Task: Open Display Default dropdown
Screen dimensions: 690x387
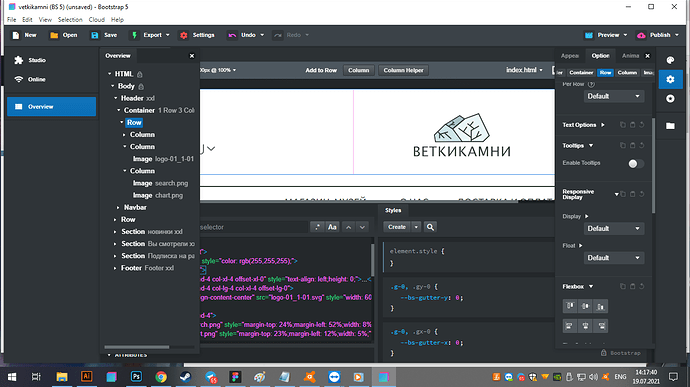Action: click(614, 229)
